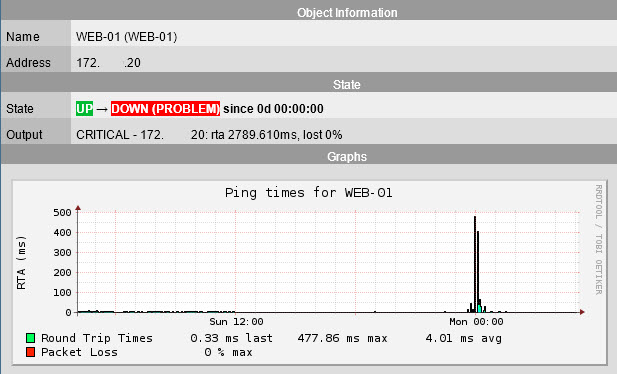The image size is (617, 374).
Task: Click the red arrowhead ending time axis
Action: point(582,312)
